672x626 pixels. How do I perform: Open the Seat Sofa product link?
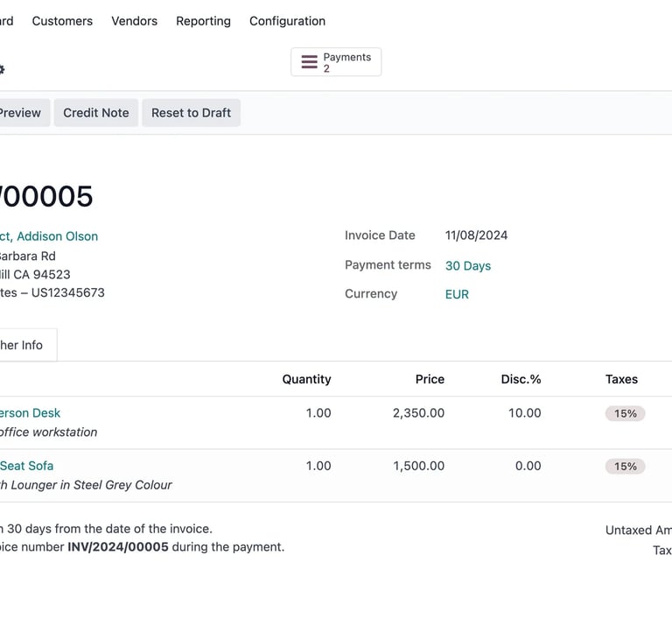[x=26, y=466]
